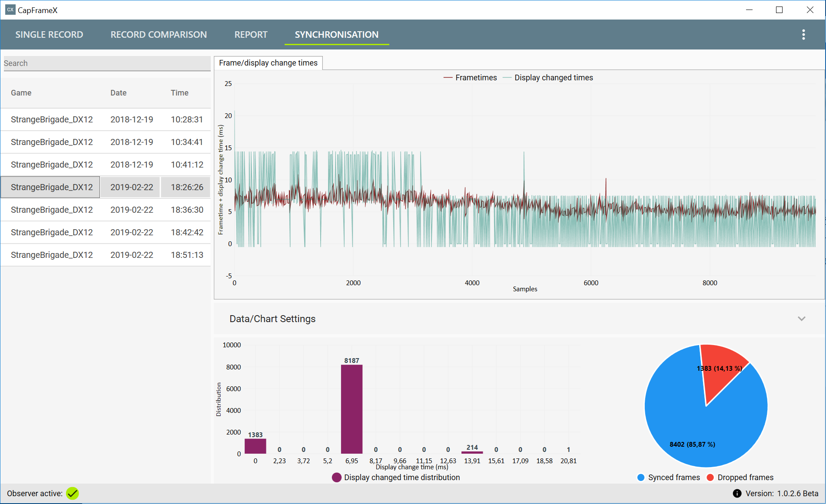Minimize the CapFrameX window
The image size is (826, 504).
pyautogui.click(x=749, y=10)
